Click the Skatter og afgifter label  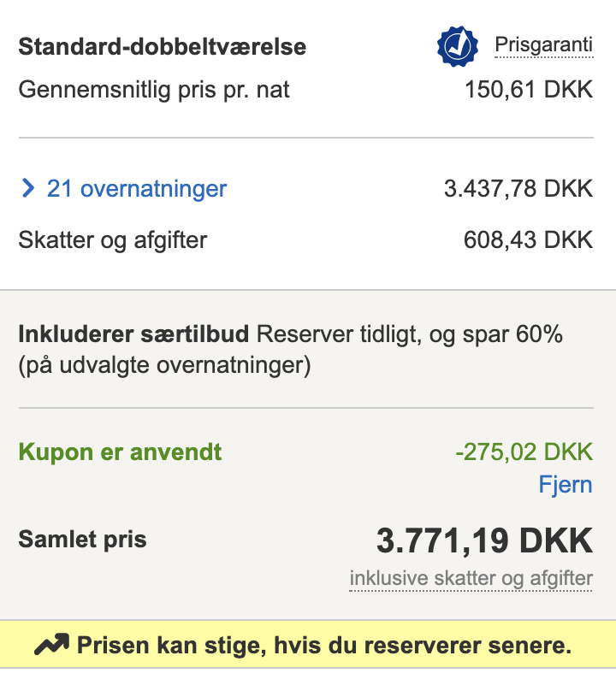point(113,240)
